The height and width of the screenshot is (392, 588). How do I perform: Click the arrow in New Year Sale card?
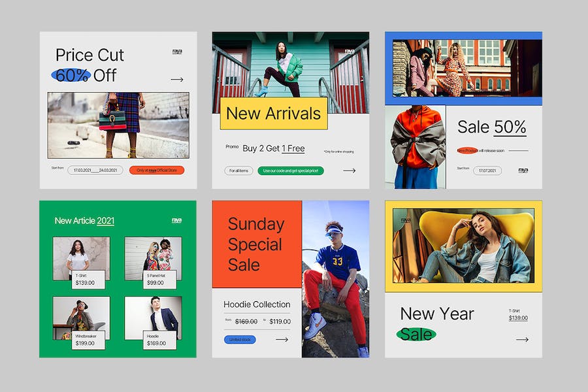pyautogui.click(x=522, y=340)
